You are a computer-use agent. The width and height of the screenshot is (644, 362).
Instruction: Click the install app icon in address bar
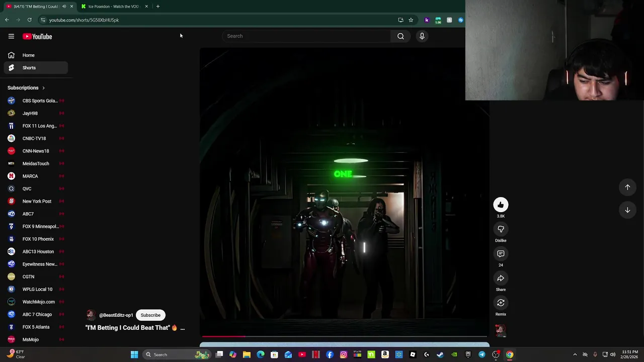[x=400, y=20]
